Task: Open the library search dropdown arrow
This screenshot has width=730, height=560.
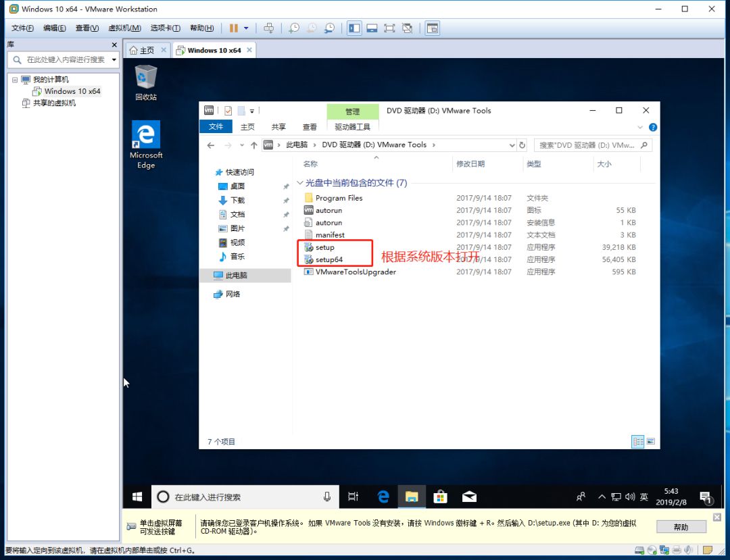Action: [114, 59]
